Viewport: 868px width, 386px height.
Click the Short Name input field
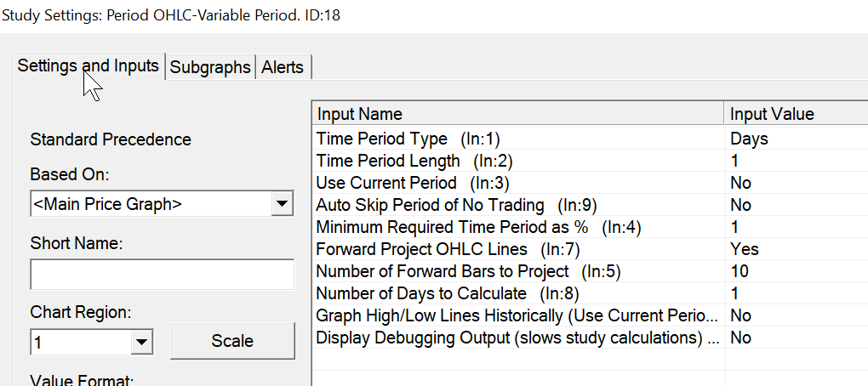[x=162, y=275]
